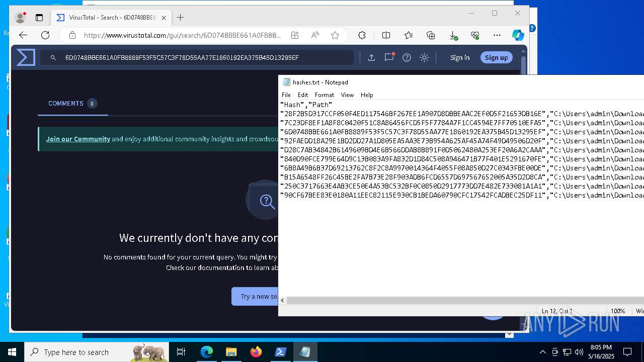Click the "Hash","Path" header line
The height and width of the screenshot is (362, 644).
tap(306, 105)
